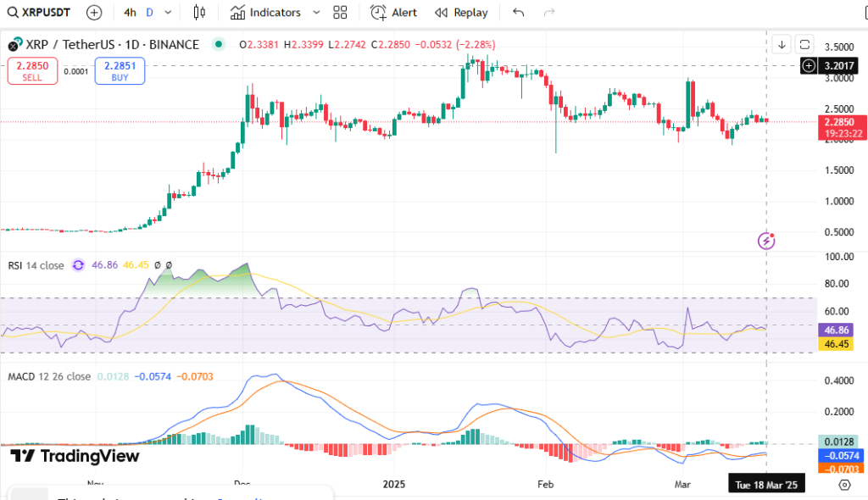Image resolution: width=868 pixels, height=500 pixels.
Task: Open the indicator templates grid icon
Action: (340, 12)
